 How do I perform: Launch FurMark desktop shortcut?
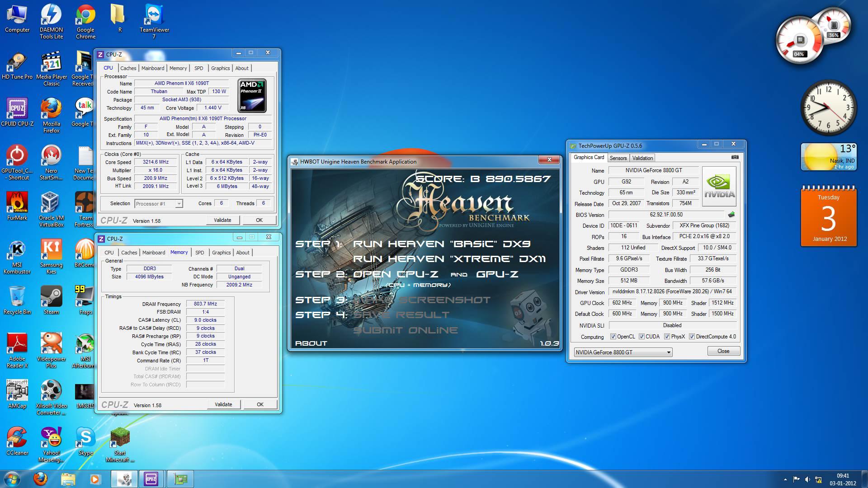point(17,206)
